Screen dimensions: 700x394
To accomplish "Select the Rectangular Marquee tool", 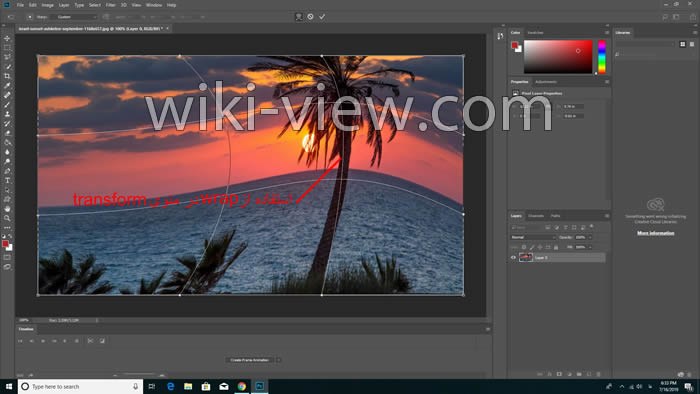I will tap(7, 48).
